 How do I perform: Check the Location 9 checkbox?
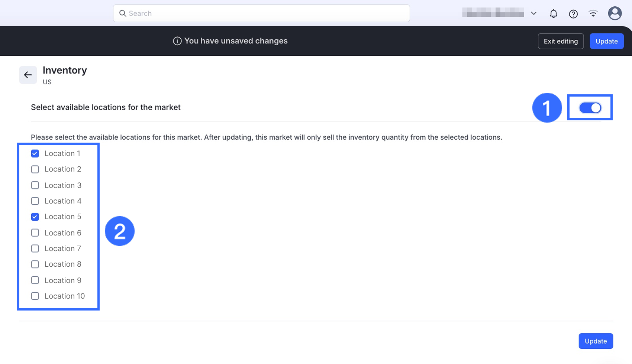[35, 280]
